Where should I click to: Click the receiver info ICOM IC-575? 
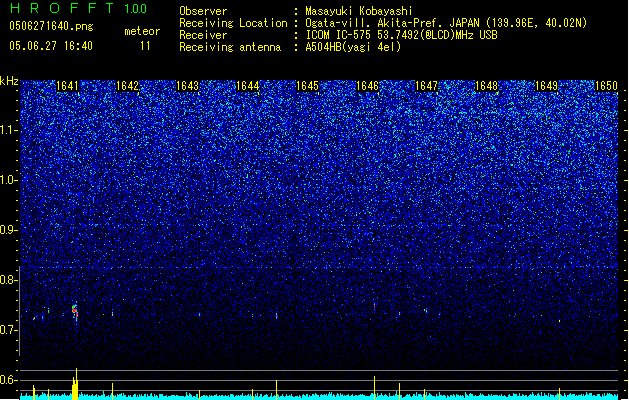pos(338,35)
